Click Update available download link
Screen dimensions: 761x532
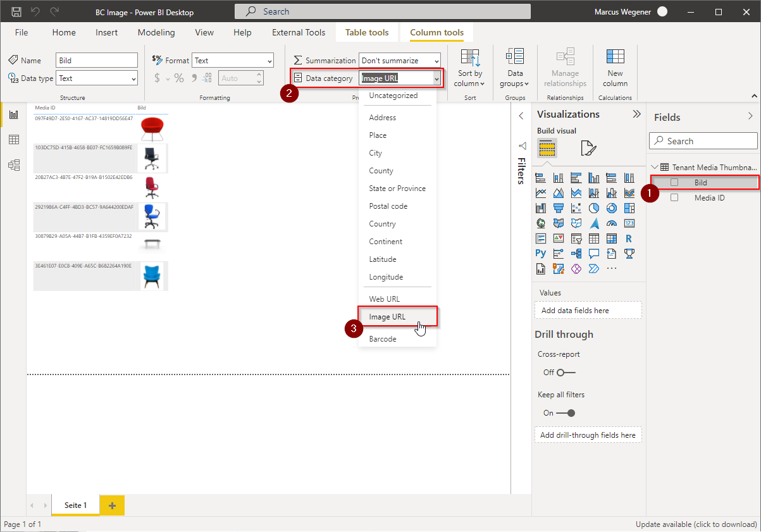coord(696,524)
